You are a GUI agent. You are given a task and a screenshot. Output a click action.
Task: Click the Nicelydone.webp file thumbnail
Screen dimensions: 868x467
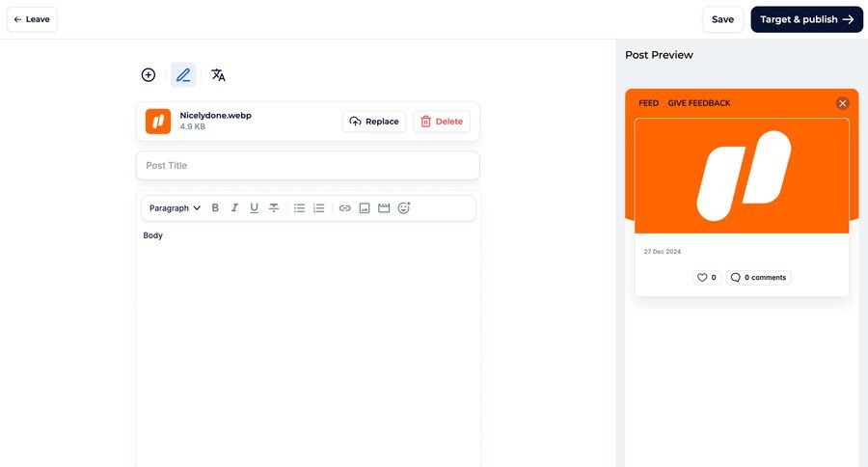(x=158, y=122)
